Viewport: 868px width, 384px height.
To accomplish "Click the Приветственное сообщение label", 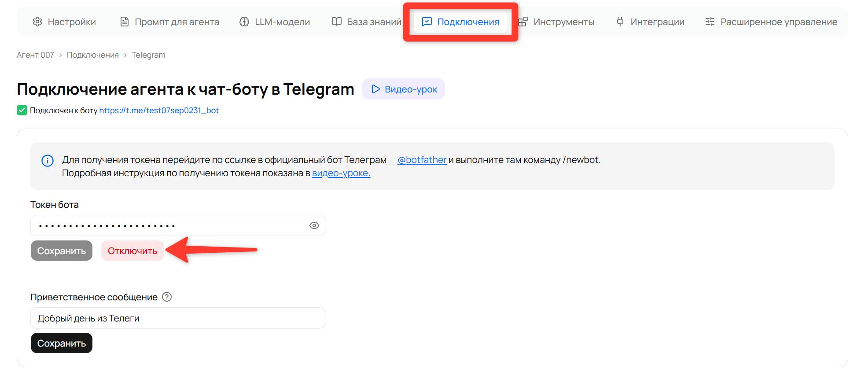I will 94,297.
